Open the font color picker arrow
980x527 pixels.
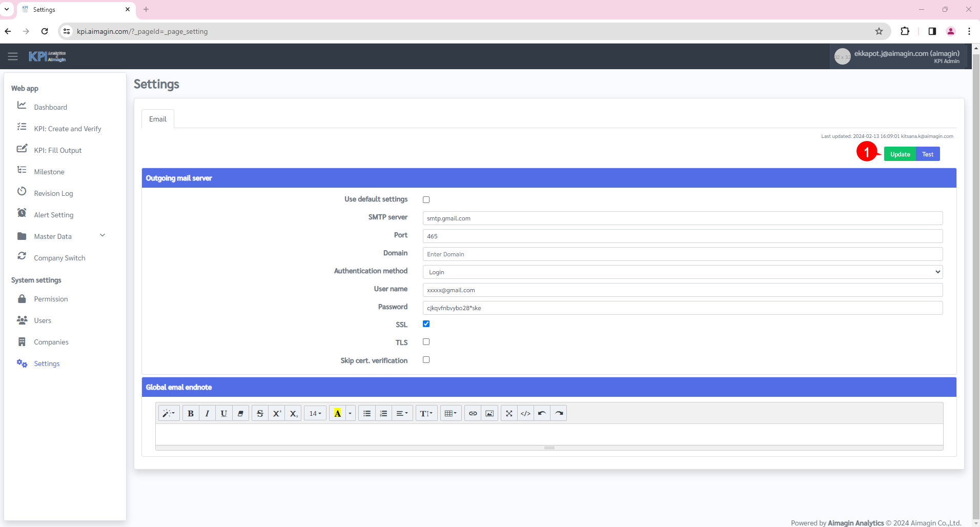coord(350,413)
